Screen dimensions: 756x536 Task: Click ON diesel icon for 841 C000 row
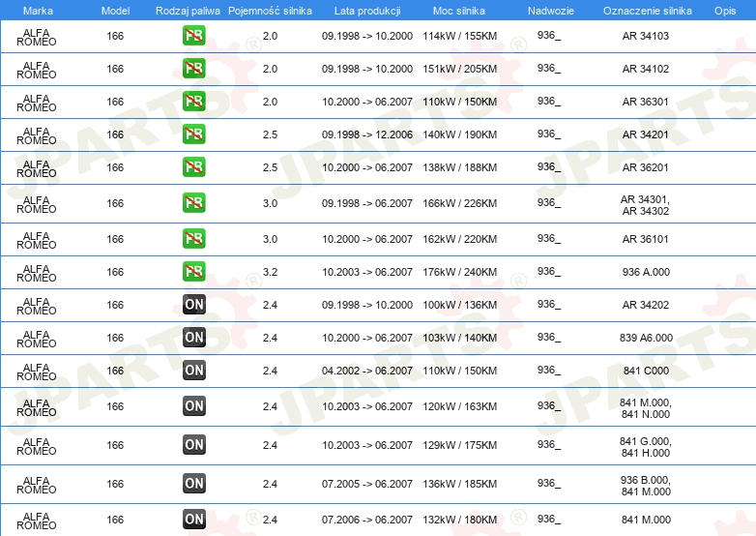[x=193, y=370]
